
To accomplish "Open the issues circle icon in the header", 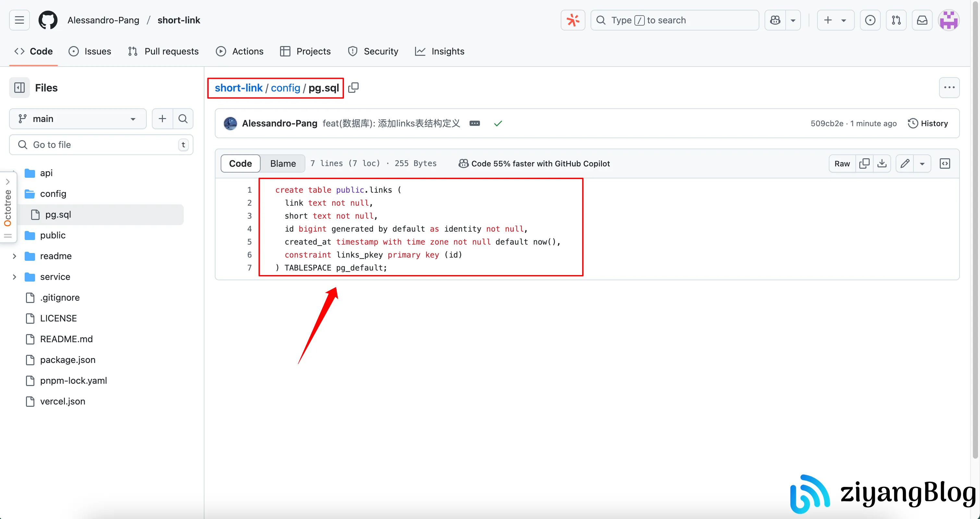I will (870, 20).
